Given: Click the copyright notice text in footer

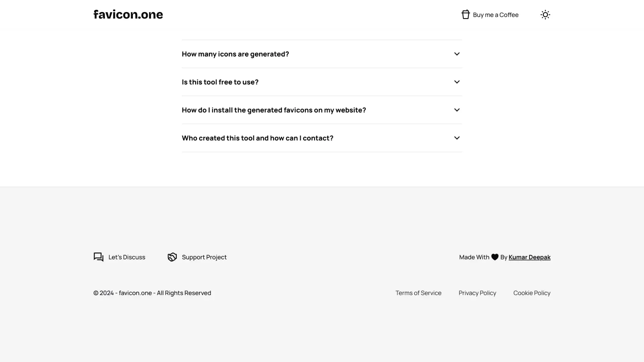Looking at the screenshot, I should click(152, 293).
